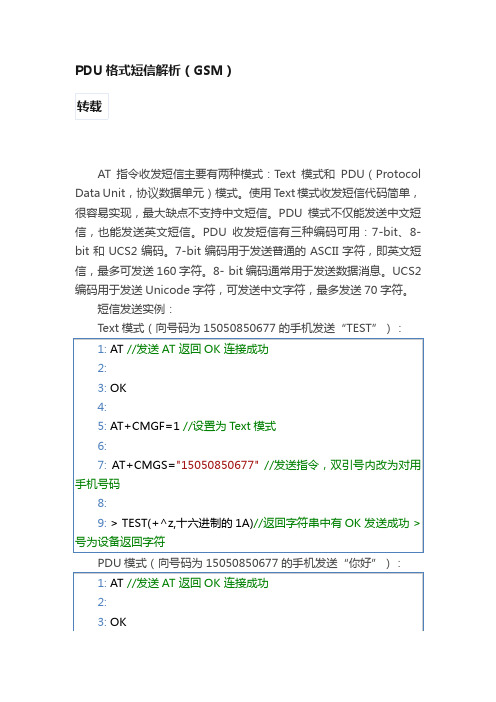Click line number 5 in first code box
496x702 pixels.
[102, 426]
